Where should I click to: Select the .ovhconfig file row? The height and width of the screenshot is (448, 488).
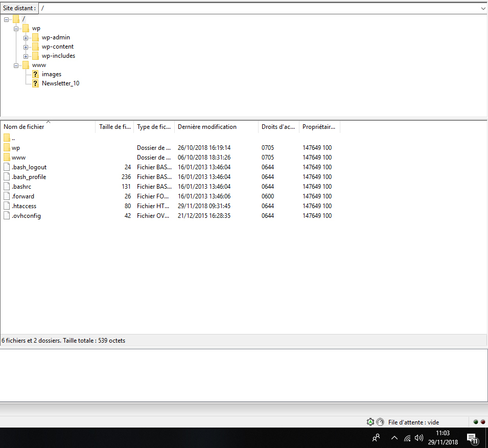coord(26,216)
